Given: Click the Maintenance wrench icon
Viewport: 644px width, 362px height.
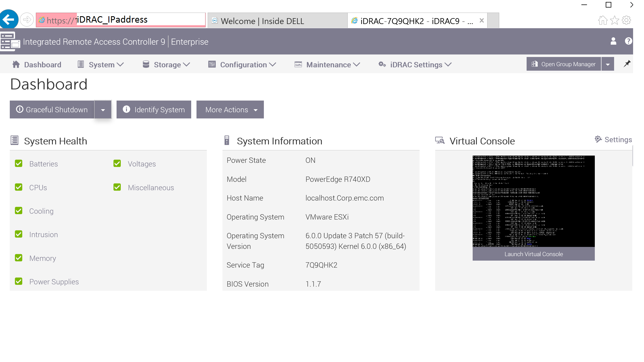Looking at the screenshot, I should click(298, 64).
